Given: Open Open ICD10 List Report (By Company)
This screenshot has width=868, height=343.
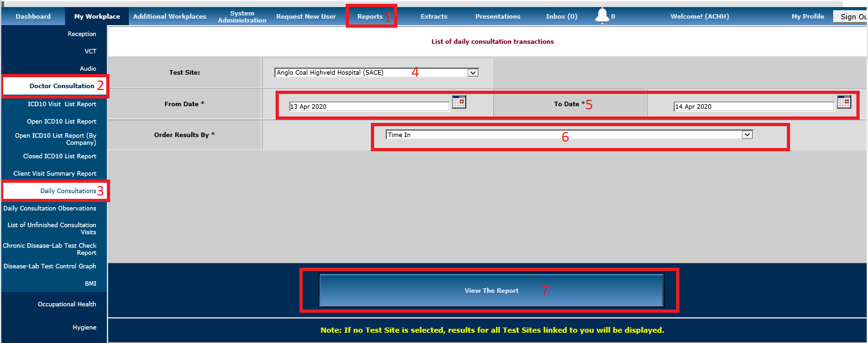Looking at the screenshot, I should click(x=54, y=139).
